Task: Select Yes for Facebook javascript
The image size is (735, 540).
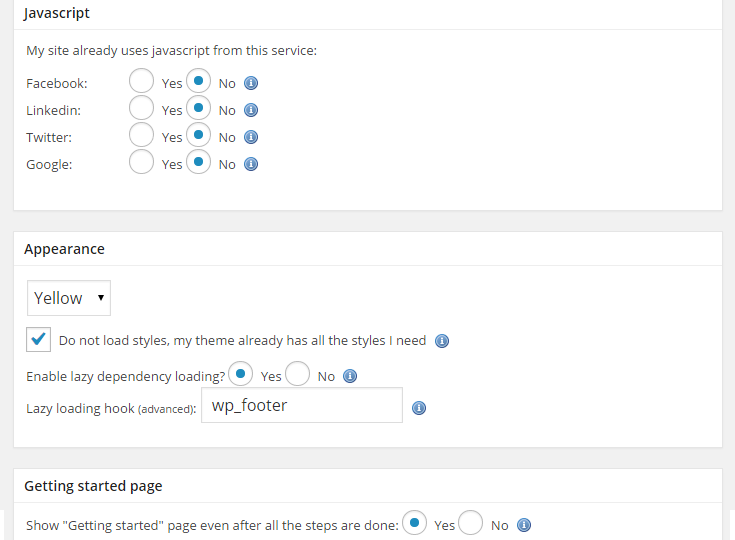Action: tap(142, 81)
